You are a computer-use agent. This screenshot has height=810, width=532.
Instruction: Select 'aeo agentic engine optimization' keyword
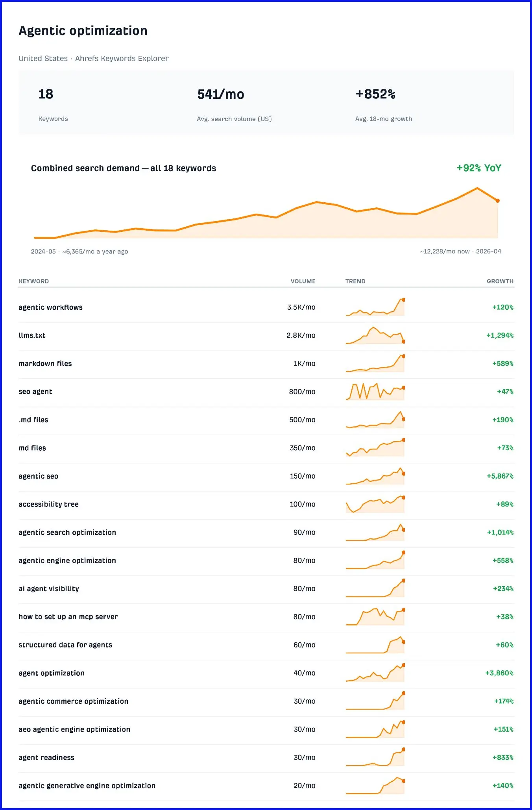click(x=74, y=729)
